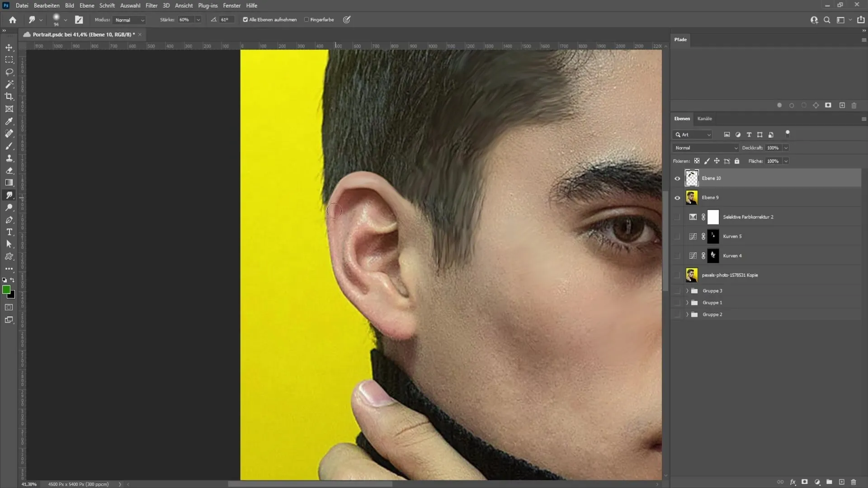
Task: Switch to the Kanäle tab
Action: [705, 118]
